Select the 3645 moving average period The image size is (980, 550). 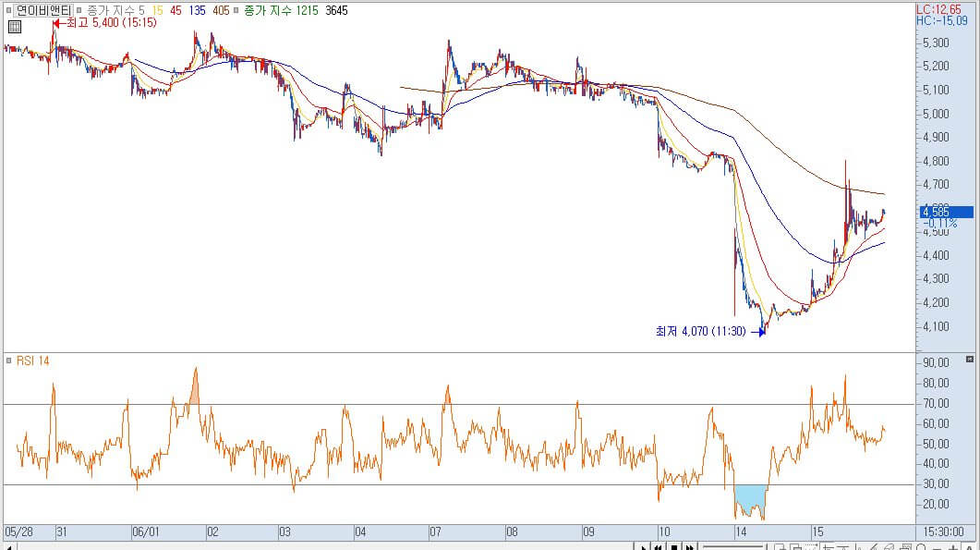[336, 11]
